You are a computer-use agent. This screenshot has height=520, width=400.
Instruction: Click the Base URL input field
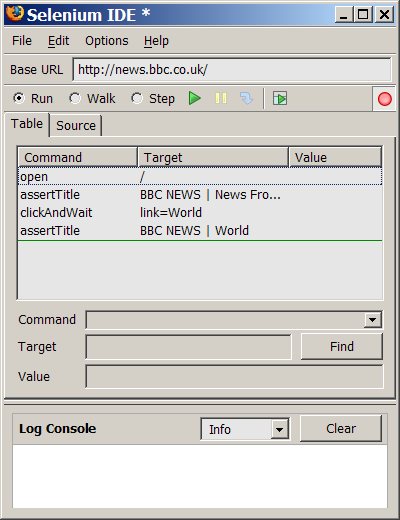coord(232,70)
